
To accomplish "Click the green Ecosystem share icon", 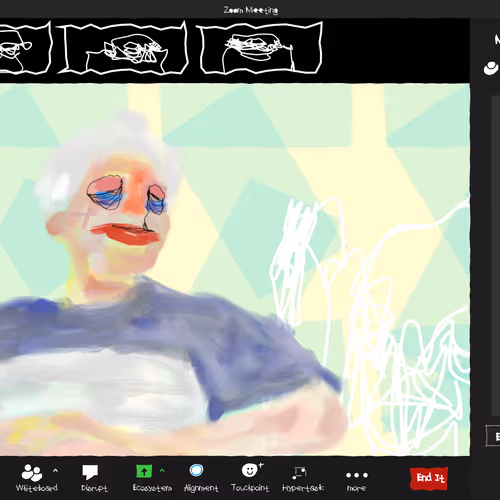I will click(144, 471).
